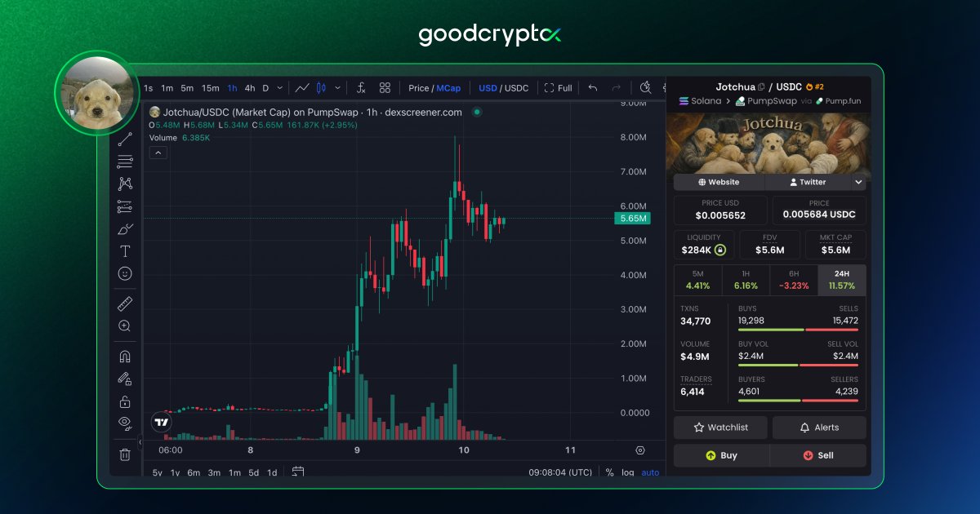Click the Sell button
Viewport: 980px width, 514px height.
pos(818,455)
